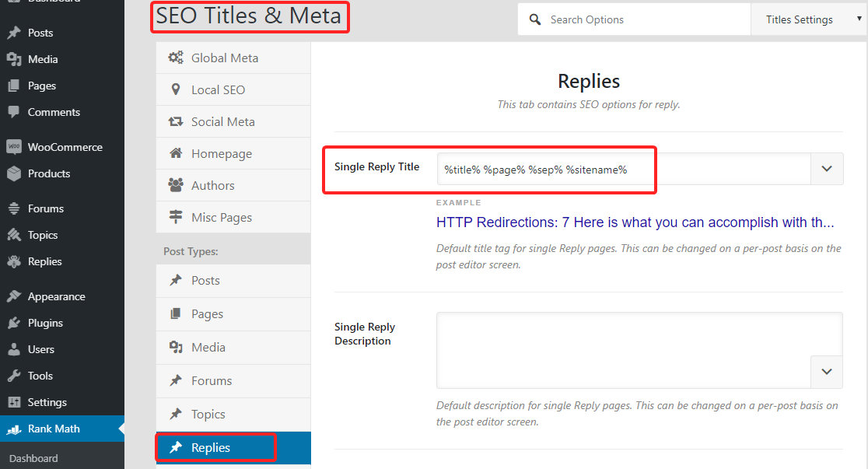Go to Products in admin sidebar
The image size is (868, 469).
click(x=48, y=173)
